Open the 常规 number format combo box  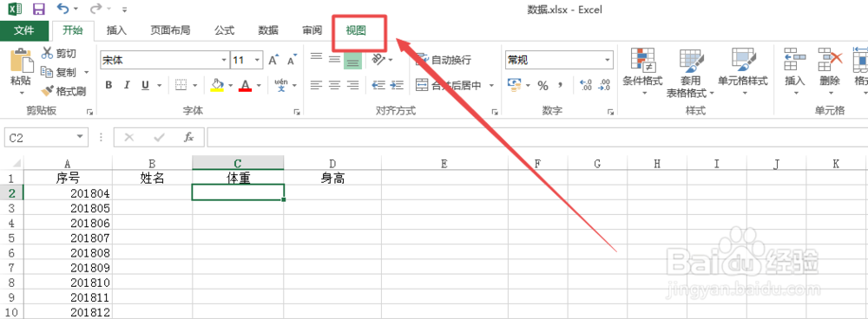coord(559,60)
